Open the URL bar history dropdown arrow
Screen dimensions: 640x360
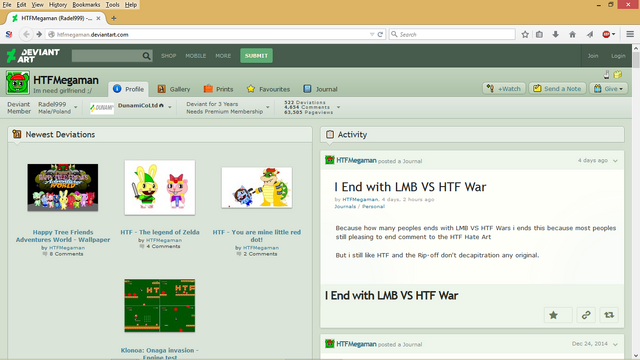(x=372, y=35)
